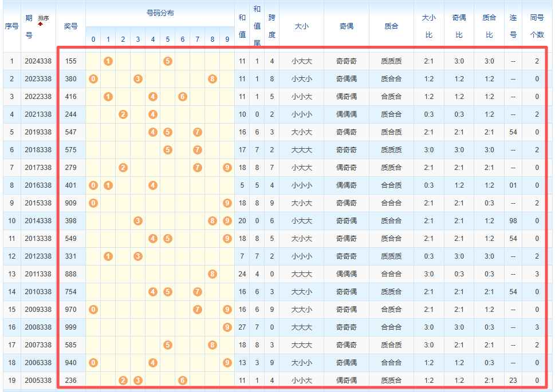This screenshot has width=555, height=392.
Task: Click the 跨度 column header
Action: coord(272,26)
